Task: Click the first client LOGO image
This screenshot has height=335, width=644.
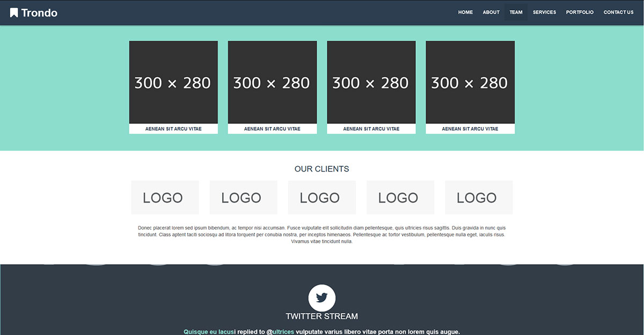Action: click(x=165, y=197)
